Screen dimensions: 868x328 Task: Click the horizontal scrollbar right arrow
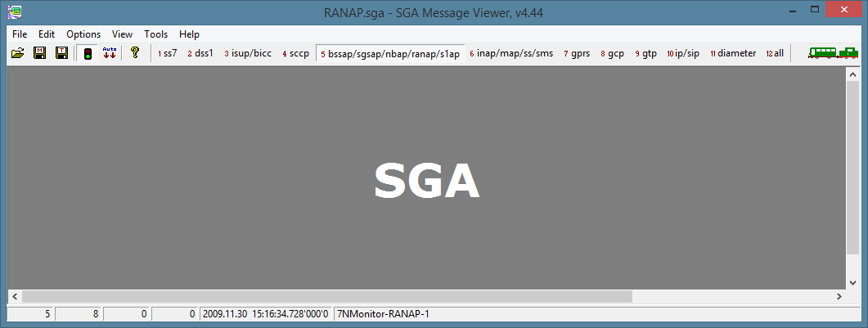click(839, 296)
